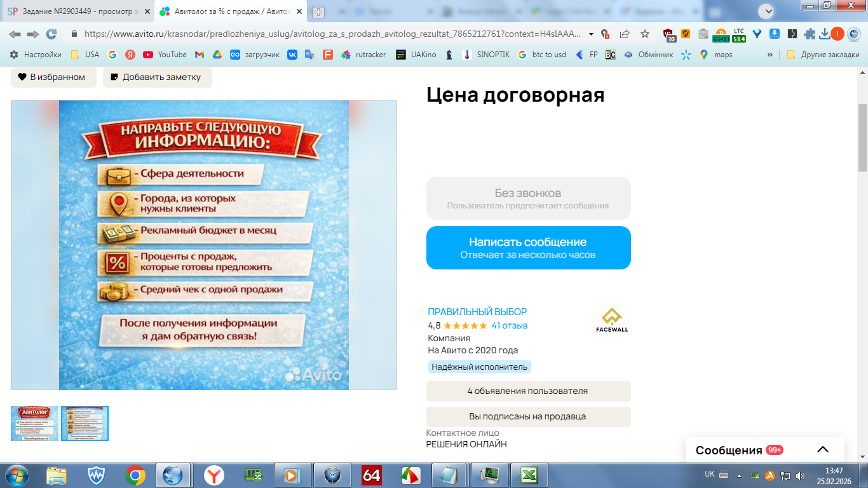
Task: Open the Yandex bookmark icon
Action: 130,55
